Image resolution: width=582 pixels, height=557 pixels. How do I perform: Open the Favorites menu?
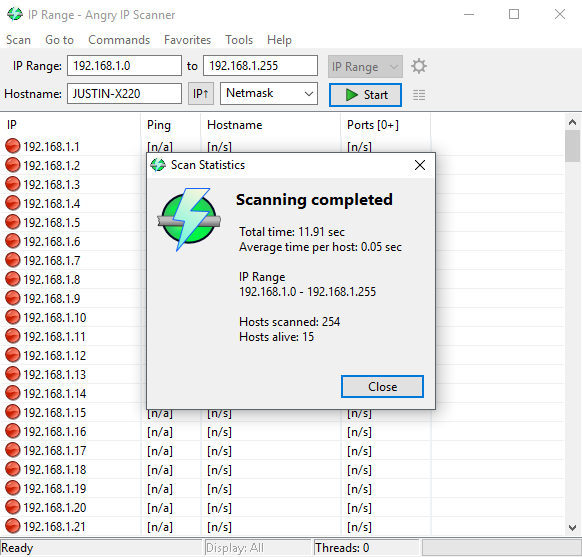point(187,40)
